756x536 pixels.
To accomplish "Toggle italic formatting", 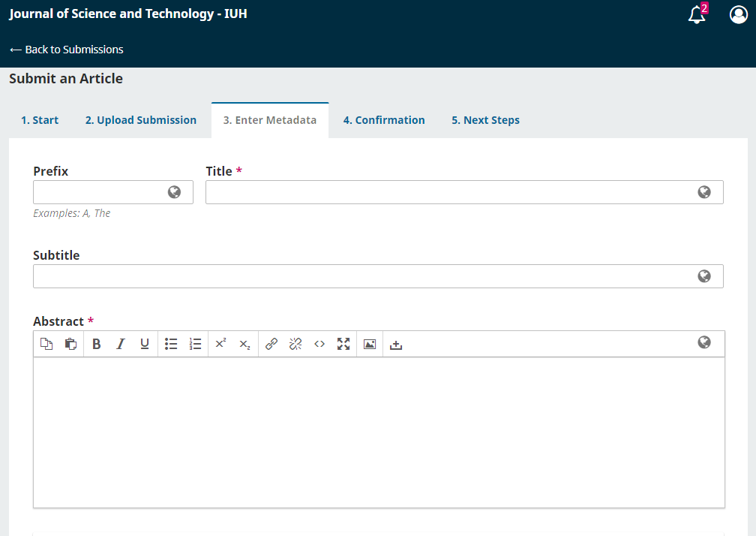I will (x=121, y=344).
